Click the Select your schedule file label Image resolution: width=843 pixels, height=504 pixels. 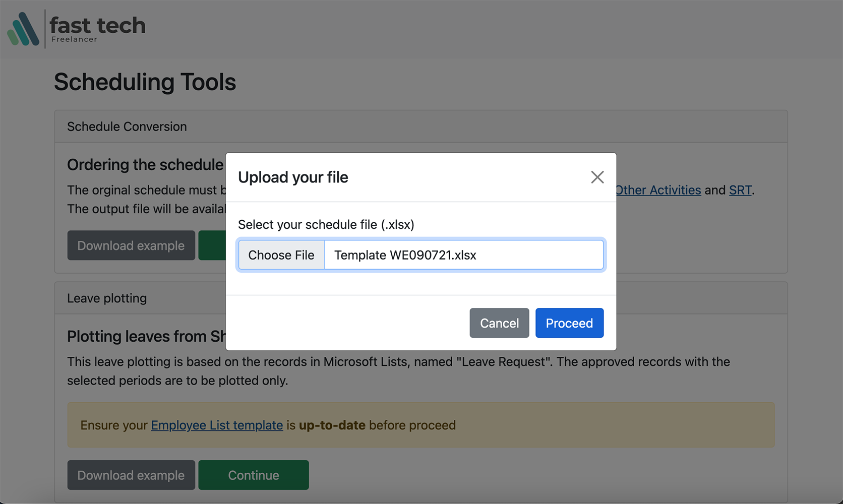326,224
